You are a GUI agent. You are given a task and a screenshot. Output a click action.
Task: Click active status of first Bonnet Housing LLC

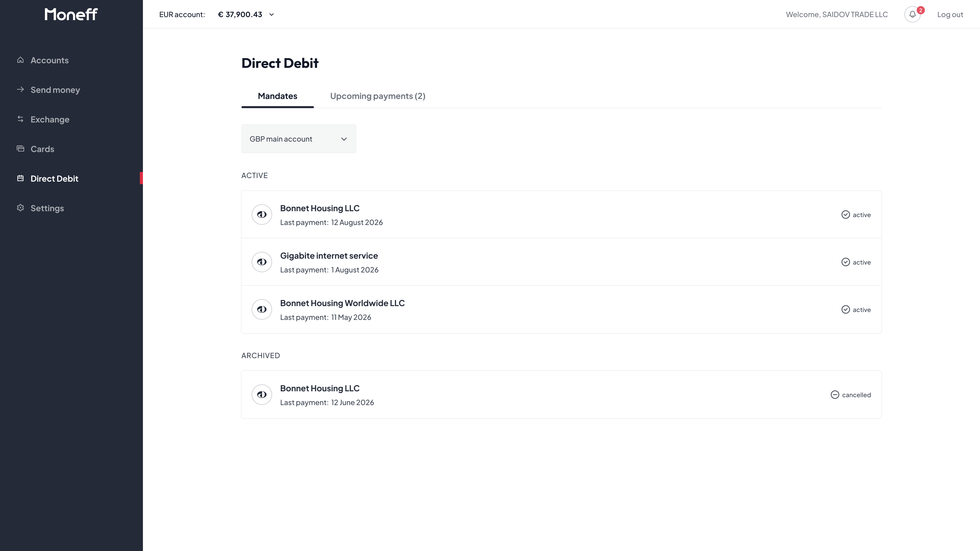click(x=856, y=215)
